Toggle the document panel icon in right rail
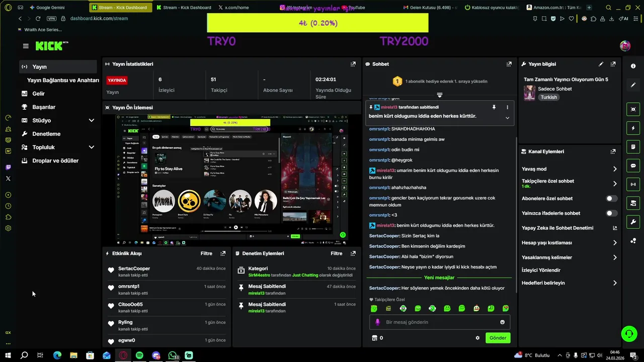 tap(633, 147)
